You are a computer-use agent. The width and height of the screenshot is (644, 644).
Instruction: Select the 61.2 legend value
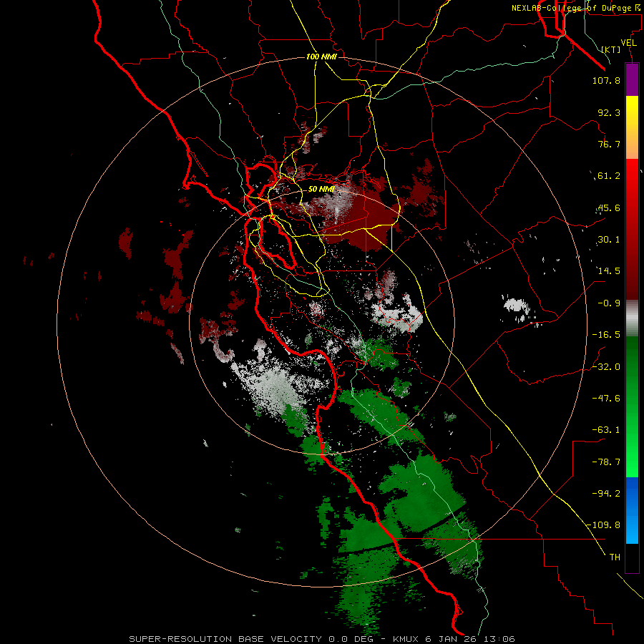[x=609, y=176]
